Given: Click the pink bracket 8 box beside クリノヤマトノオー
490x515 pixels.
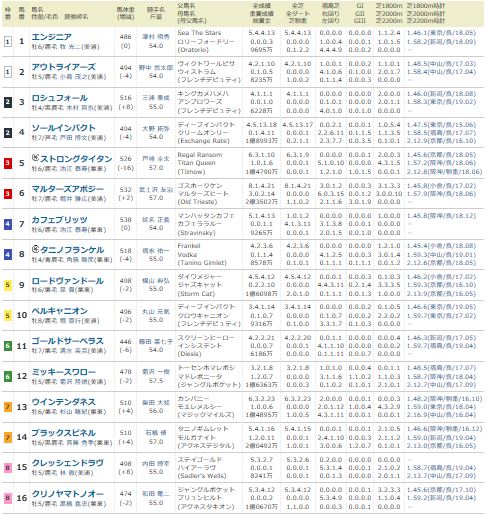Looking at the screenshot, I should tap(7, 498).
